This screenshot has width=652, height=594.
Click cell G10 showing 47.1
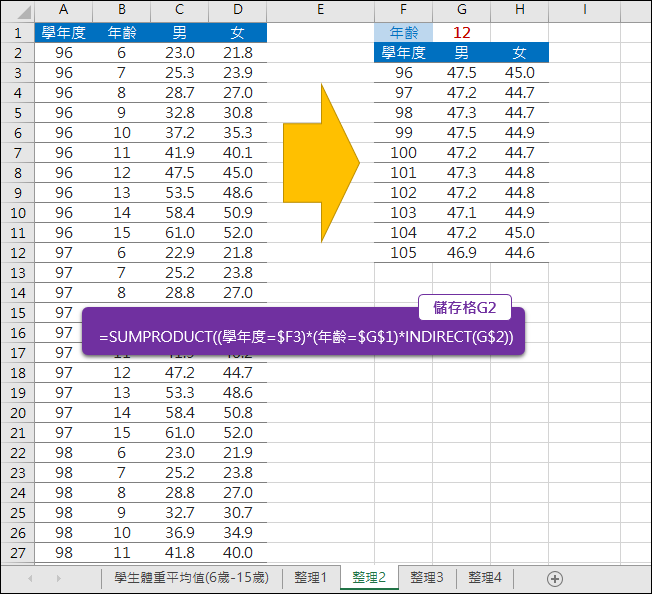point(462,212)
